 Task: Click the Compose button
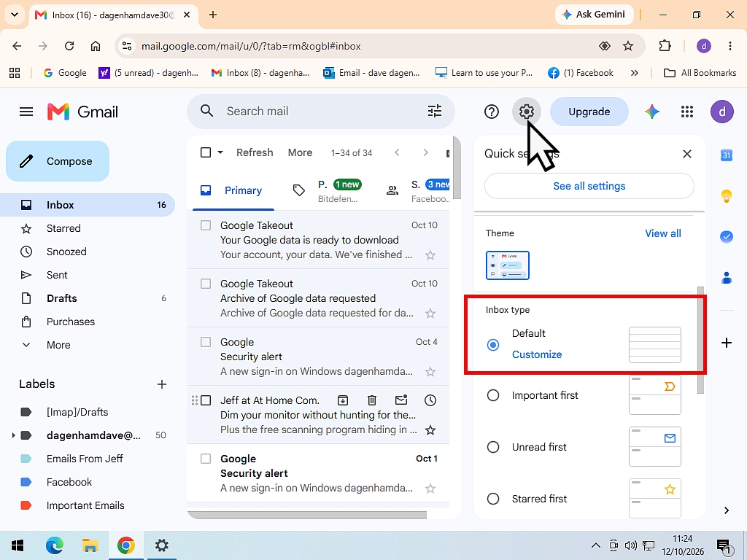click(58, 161)
